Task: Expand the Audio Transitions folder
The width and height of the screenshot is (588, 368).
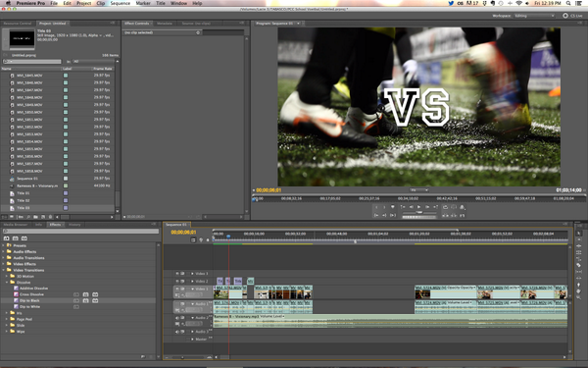Action: coord(3,258)
